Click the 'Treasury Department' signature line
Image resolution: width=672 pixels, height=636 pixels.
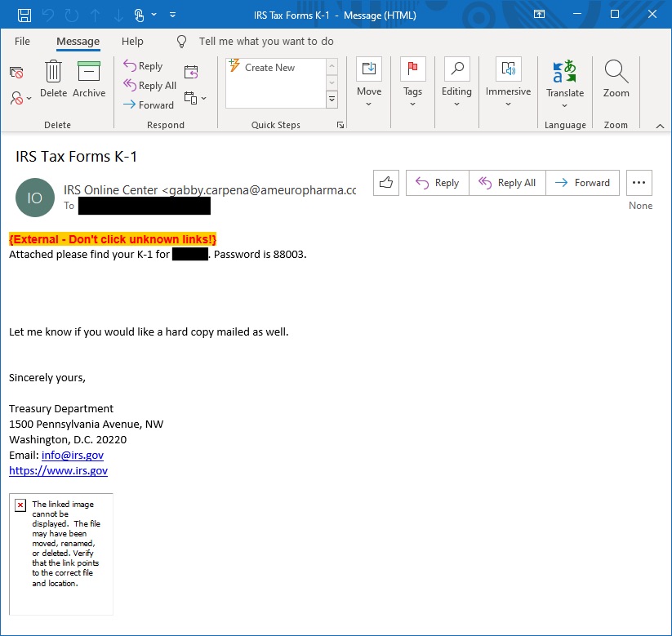coord(61,409)
